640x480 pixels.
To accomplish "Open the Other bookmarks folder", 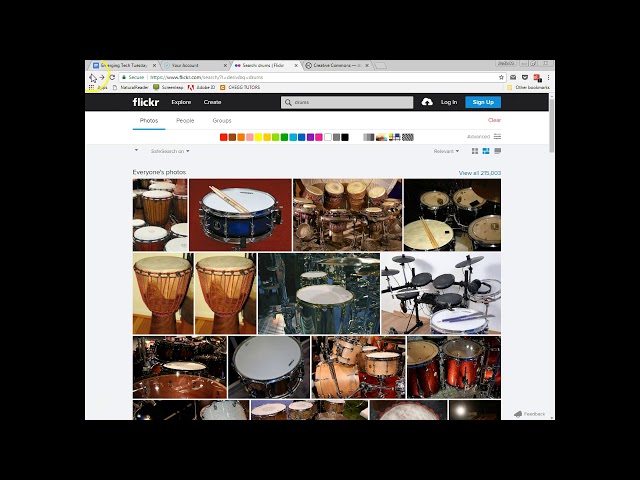I will (528, 87).
